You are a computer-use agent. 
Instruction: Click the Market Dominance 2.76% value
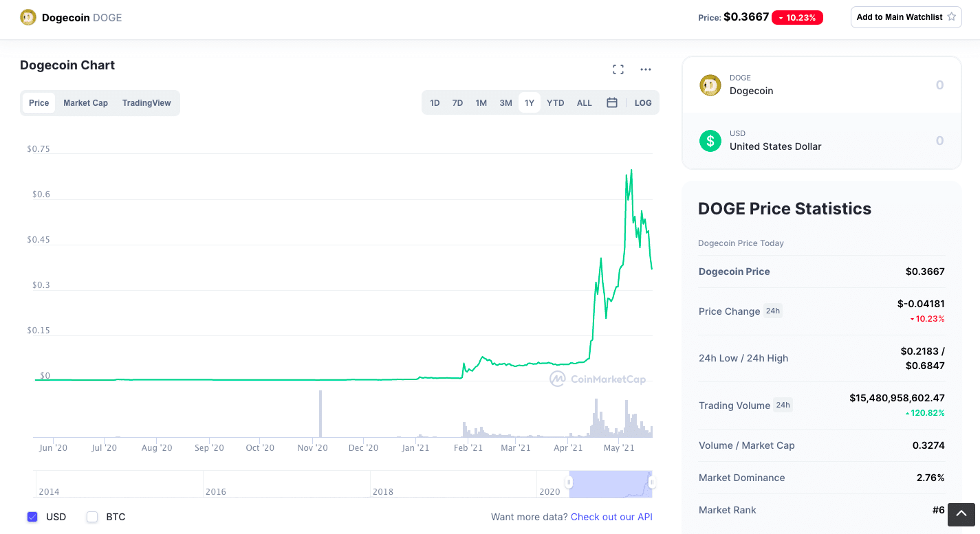930,478
